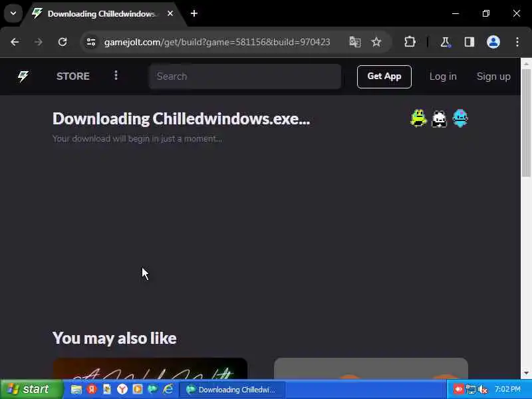Open the neon sign game thumbnail
The width and height of the screenshot is (532, 399).
pos(150,368)
